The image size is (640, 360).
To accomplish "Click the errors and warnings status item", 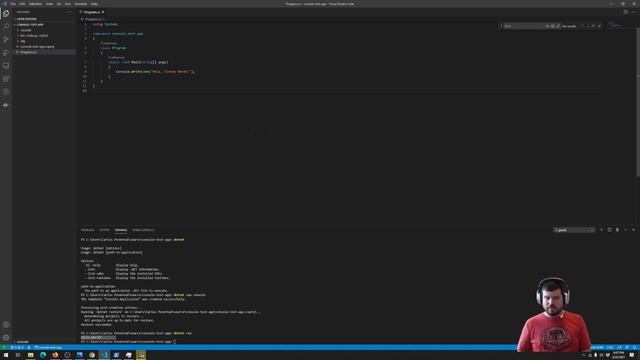I will (17, 347).
